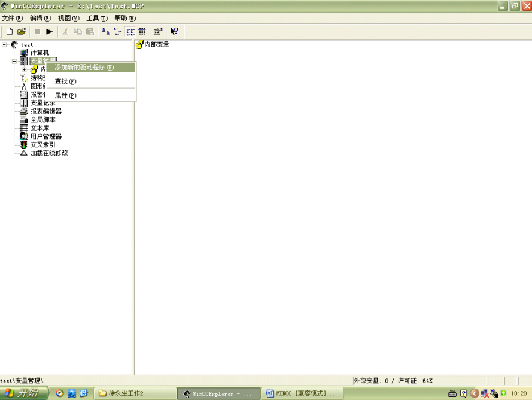Click the New project toolbar icon
Viewport: 532px width, 400px height.
(10, 32)
